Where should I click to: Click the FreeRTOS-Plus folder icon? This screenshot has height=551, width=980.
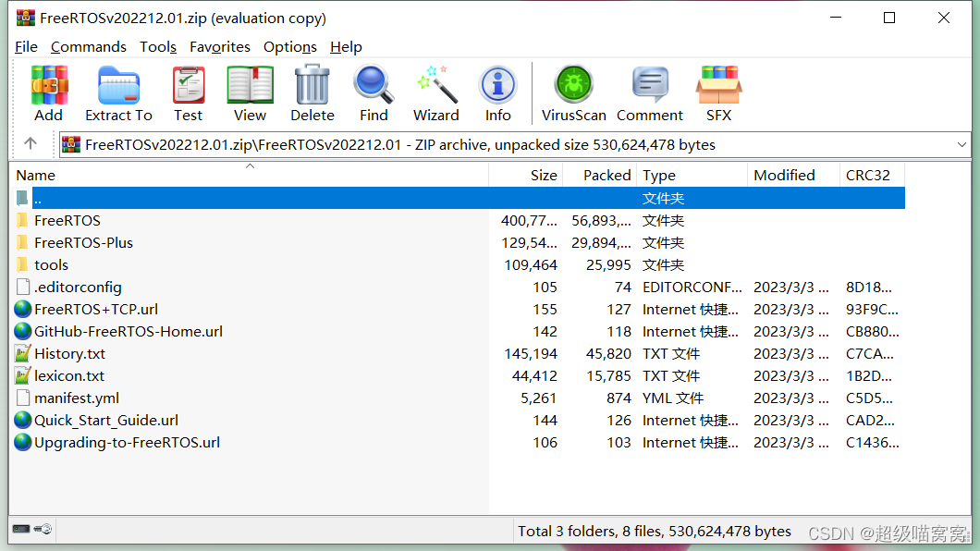click(x=22, y=242)
